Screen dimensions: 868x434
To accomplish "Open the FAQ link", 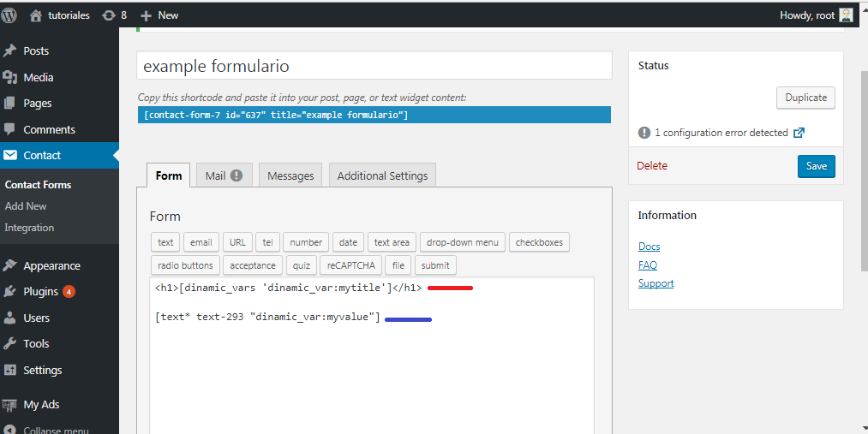I will [x=648, y=265].
